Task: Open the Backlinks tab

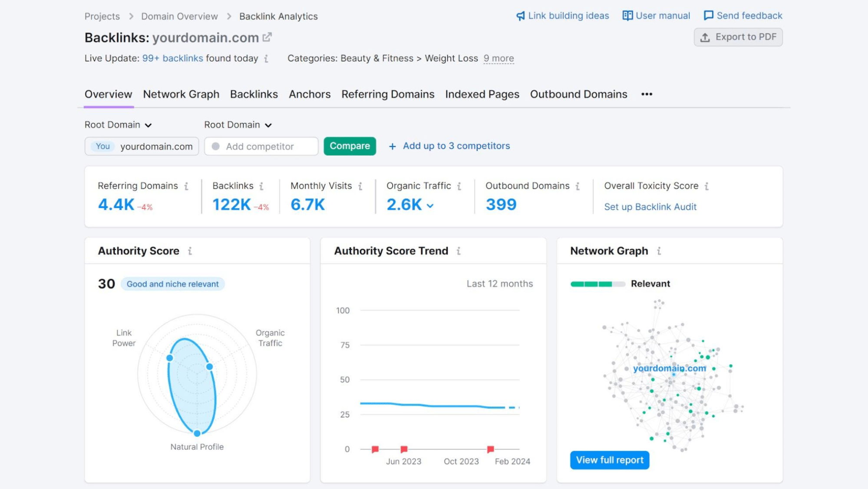Action: (254, 94)
